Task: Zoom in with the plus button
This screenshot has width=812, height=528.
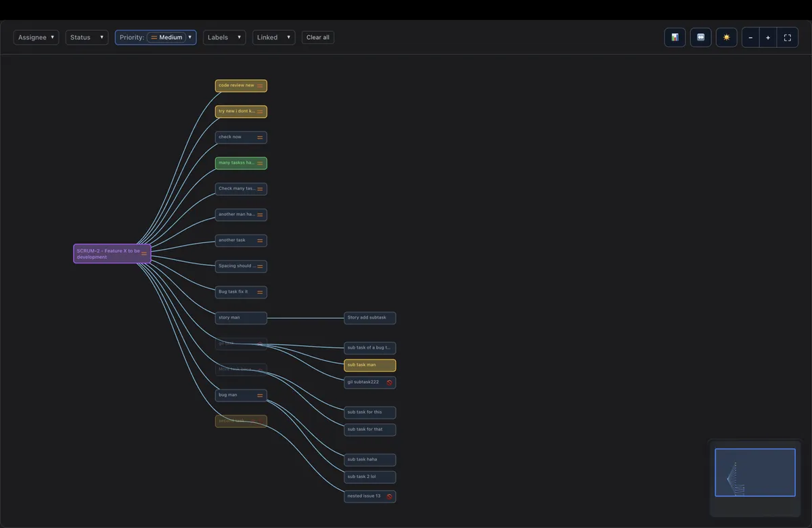Action: [x=768, y=37]
